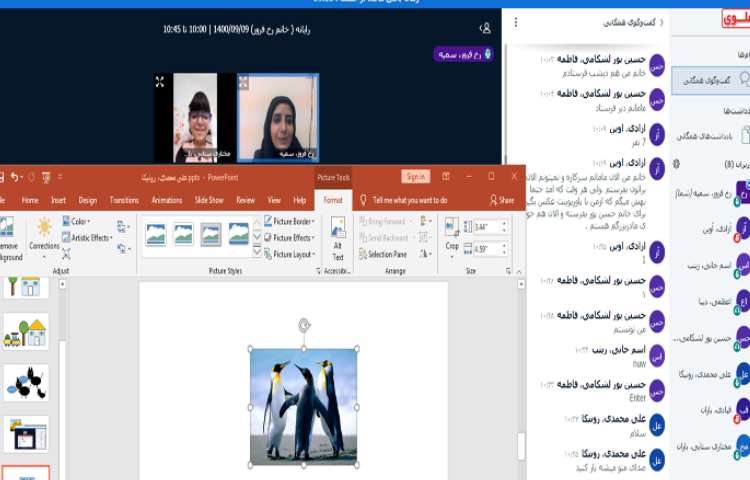Go to the Animations tab
Viewport: 750px width, 480px height.
(x=166, y=200)
